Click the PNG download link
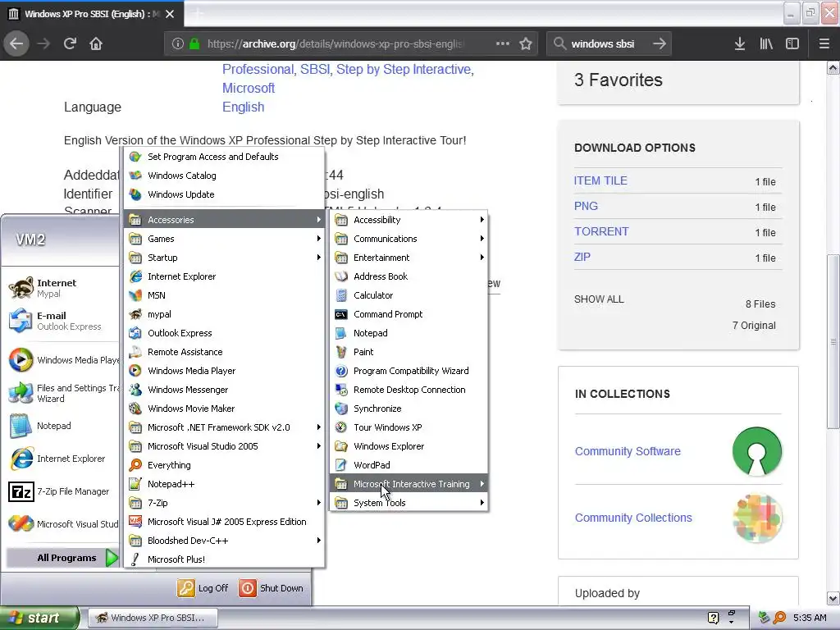Screen dimensions: 840x630 pos(586,206)
